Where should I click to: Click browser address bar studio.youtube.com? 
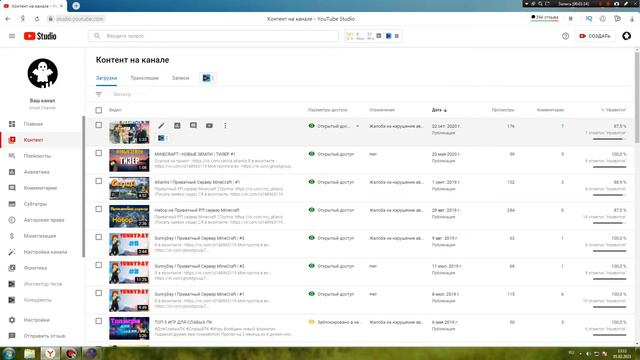80,19
